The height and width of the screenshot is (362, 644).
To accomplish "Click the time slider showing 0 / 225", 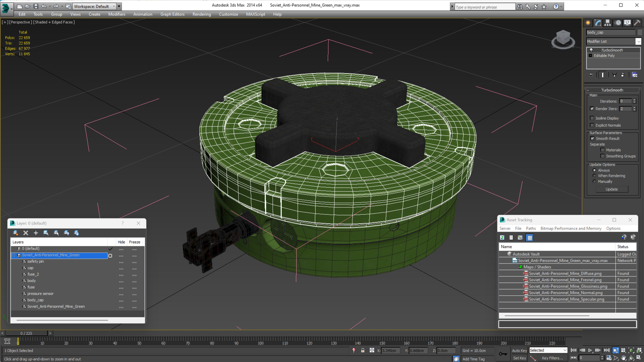I will click(26, 333).
